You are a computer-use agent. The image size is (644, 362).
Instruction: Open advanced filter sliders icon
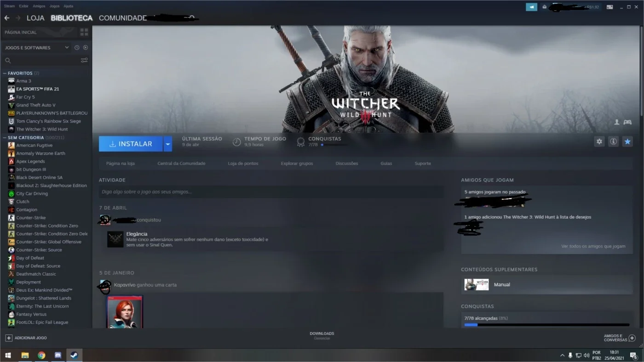point(84,60)
